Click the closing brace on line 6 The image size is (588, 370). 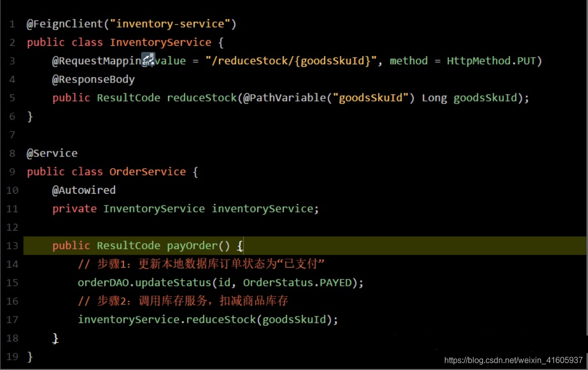pos(30,116)
